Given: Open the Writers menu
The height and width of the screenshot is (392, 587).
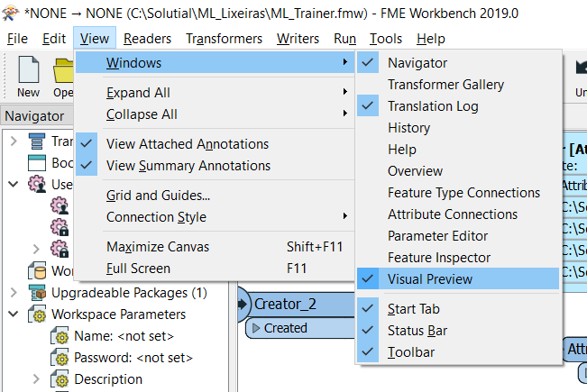Looking at the screenshot, I should point(298,39).
